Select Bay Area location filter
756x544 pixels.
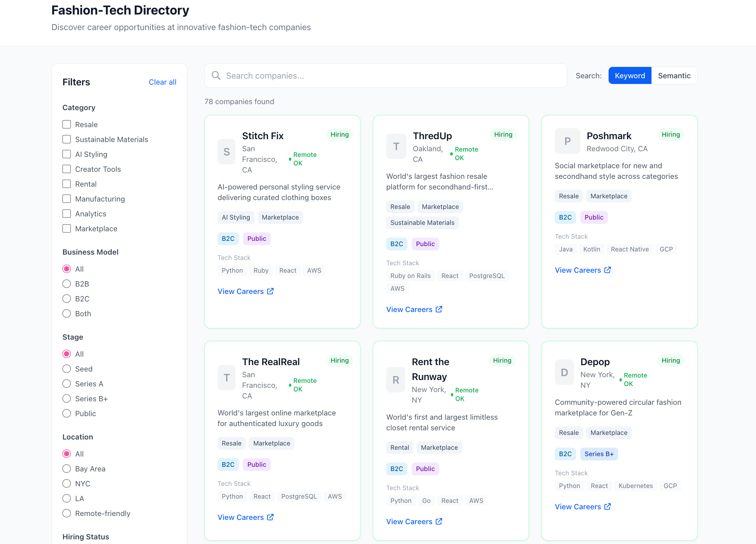click(x=67, y=469)
